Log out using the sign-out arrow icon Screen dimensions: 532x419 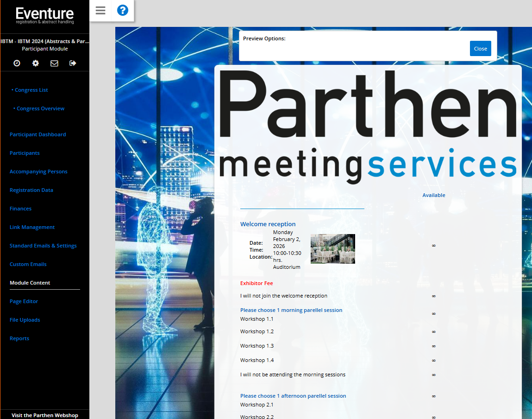tap(73, 63)
